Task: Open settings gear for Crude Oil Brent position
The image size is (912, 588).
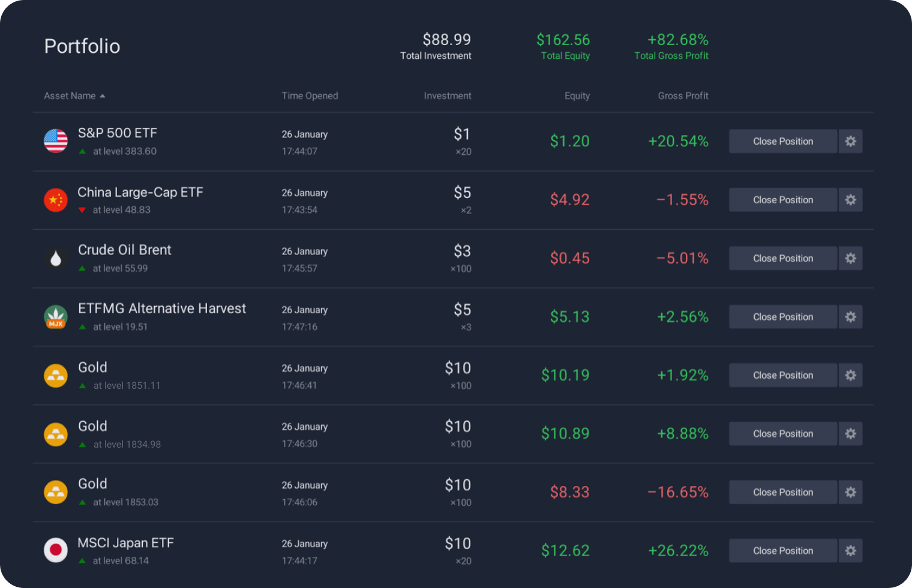Action: coord(850,258)
